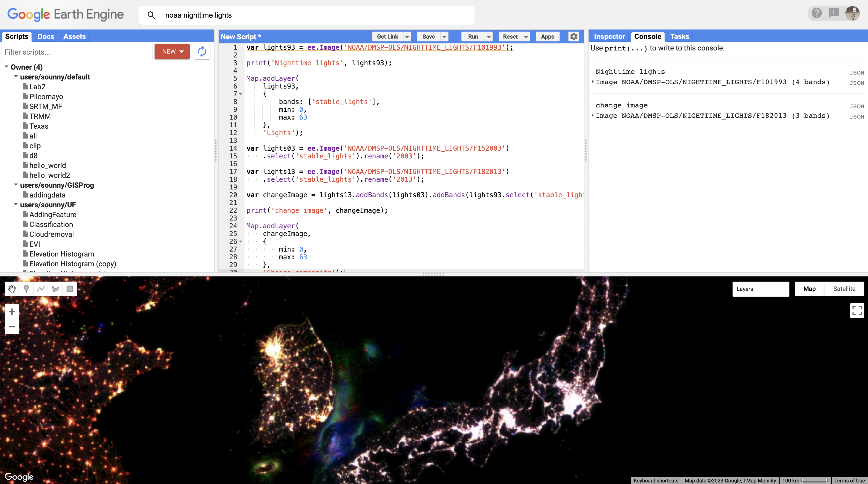Zoom in on the map
The width and height of the screenshot is (868, 484).
coord(12,312)
